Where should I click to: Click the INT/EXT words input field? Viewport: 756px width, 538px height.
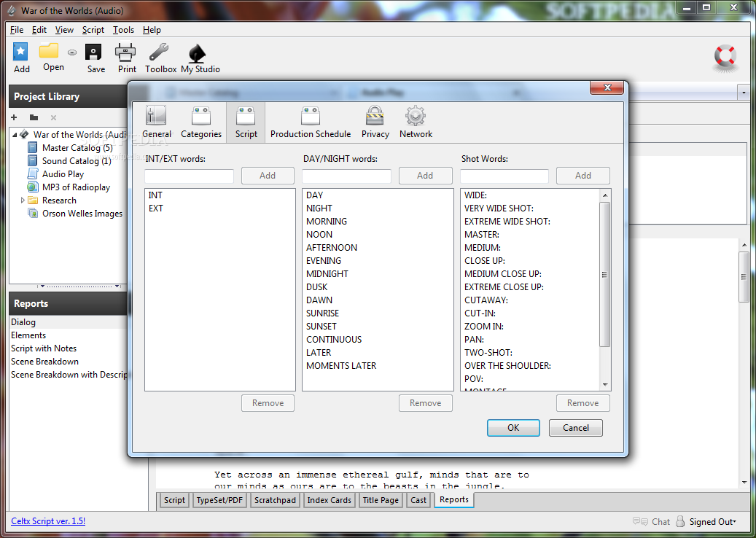point(189,176)
